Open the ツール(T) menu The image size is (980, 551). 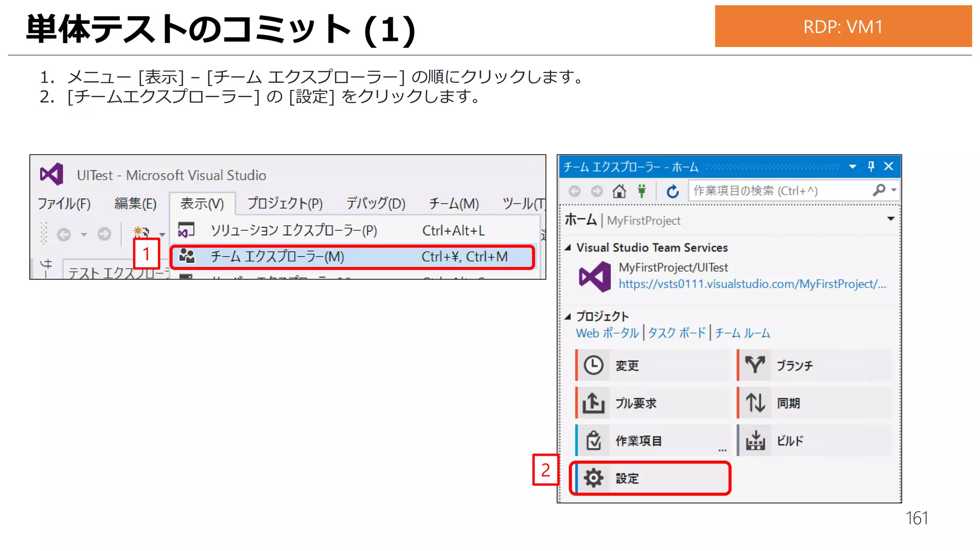coord(523,204)
